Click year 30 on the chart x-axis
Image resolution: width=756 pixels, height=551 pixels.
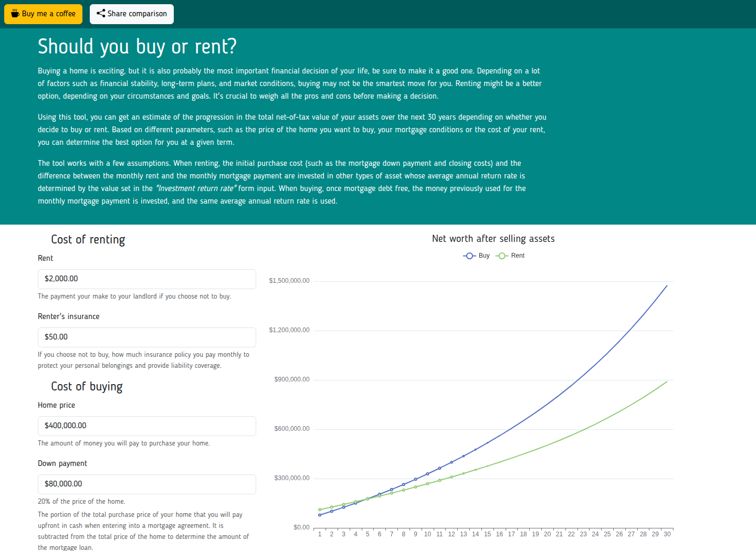coord(667,534)
